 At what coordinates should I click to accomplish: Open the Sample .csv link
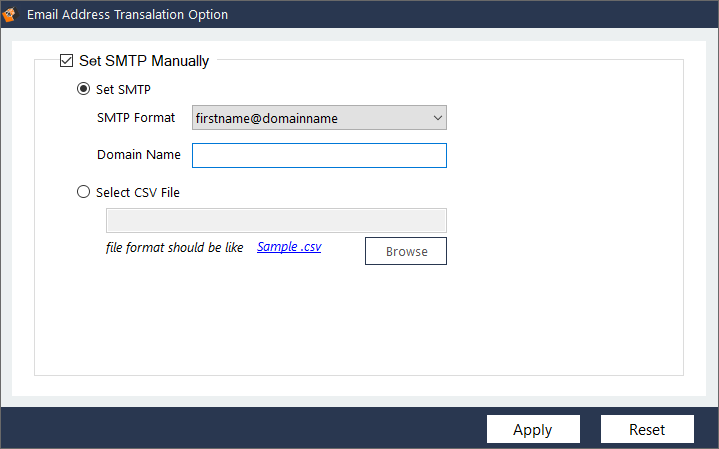coord(289,247)
